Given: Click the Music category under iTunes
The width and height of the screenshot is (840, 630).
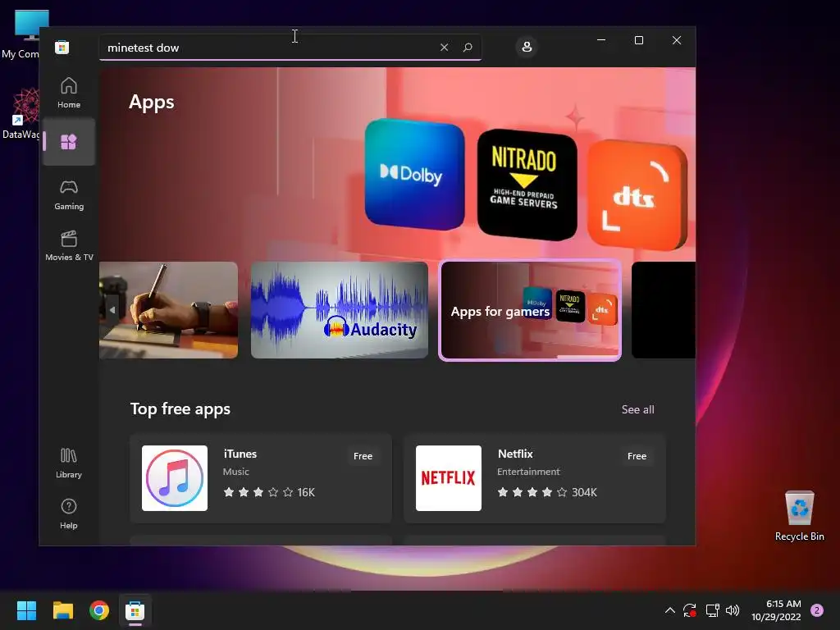Looking at the screenshot, I should (235, 472).
